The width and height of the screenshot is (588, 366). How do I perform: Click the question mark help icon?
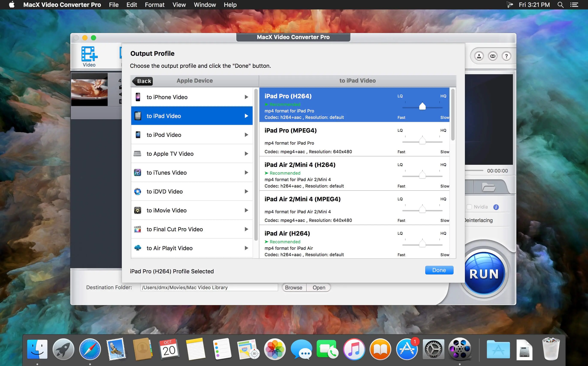[x=507, y=56]
